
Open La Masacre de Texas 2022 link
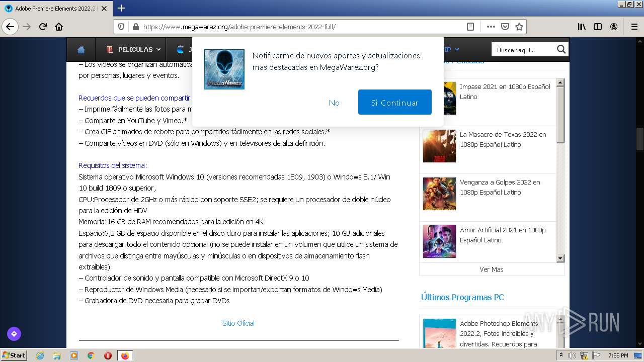click(503, 139)
